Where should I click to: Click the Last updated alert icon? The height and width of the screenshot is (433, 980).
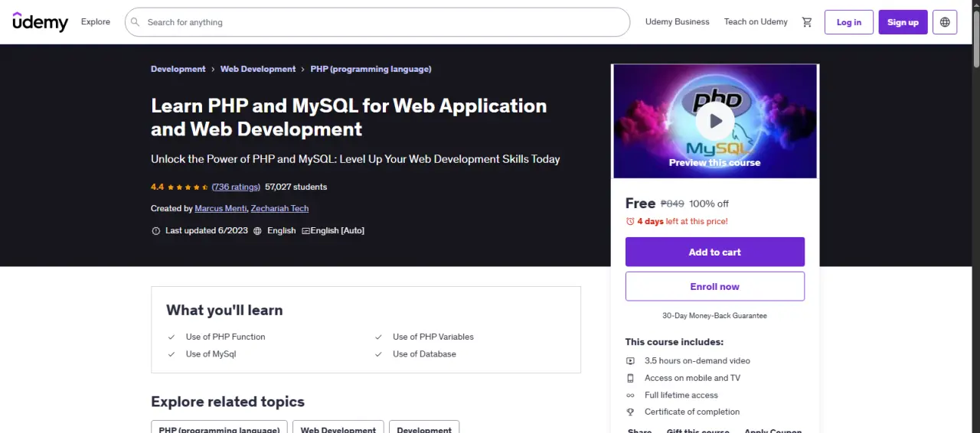156,230
